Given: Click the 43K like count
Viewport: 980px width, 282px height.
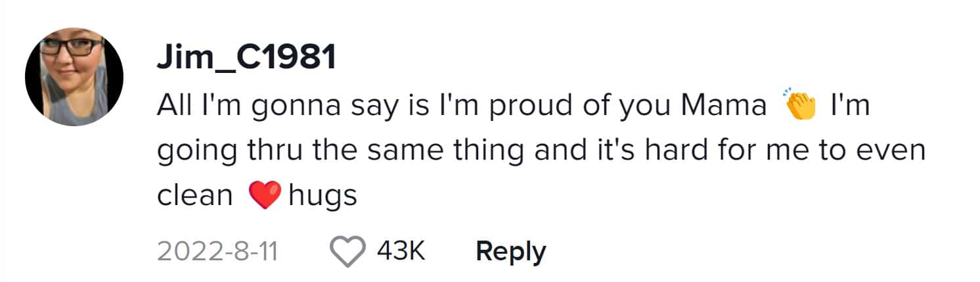Looking at the screenshot, I should [x=401, y=252].
